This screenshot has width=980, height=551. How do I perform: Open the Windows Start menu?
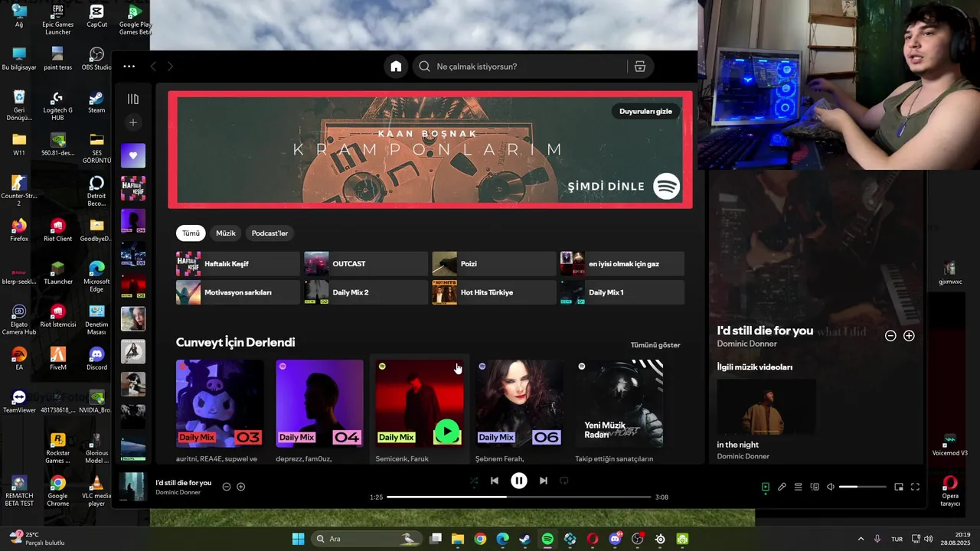tap(298, 539)
